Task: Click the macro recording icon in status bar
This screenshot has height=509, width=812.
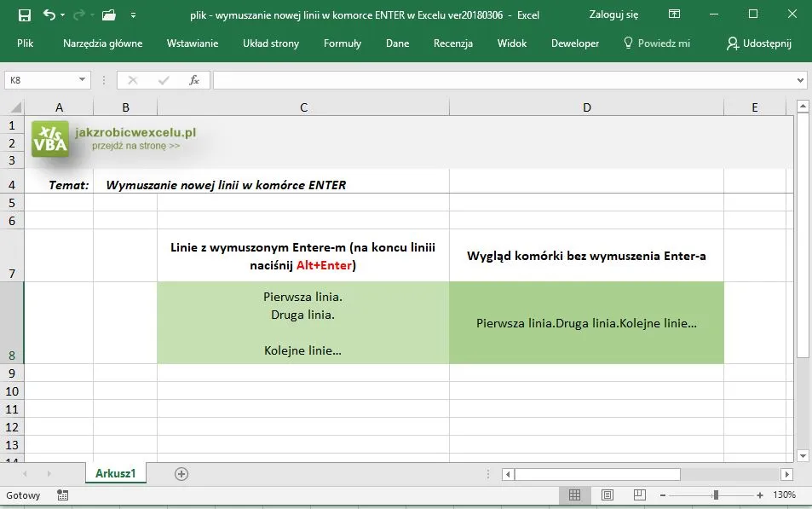Action: [63, 495]
